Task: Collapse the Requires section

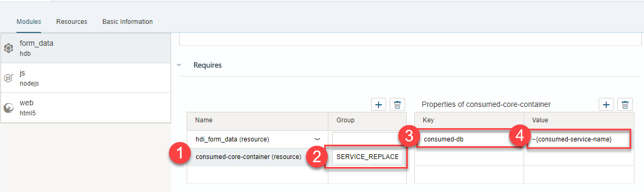Action: point(179,65)
